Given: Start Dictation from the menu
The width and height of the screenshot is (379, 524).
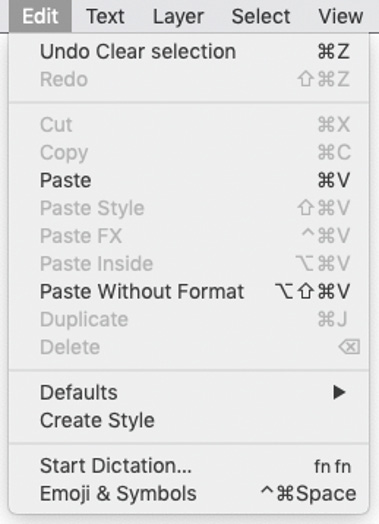Looking at the screenshot, I should [189, 466].
